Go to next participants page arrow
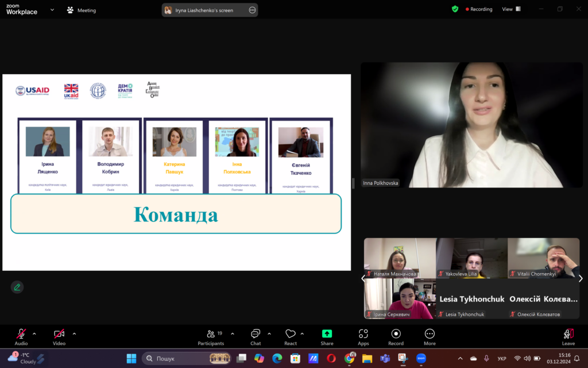The width and height of the screenshot is (588, 368). 581,278
